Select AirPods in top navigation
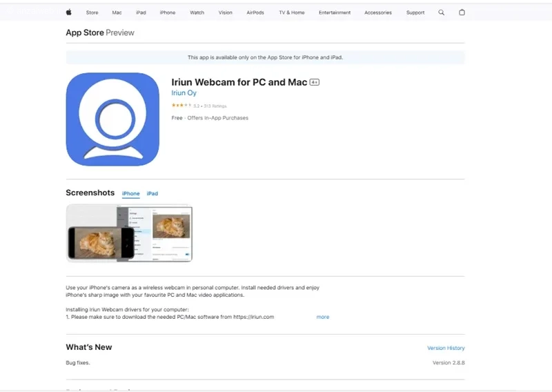552x392 pixels. pos(255,12)
